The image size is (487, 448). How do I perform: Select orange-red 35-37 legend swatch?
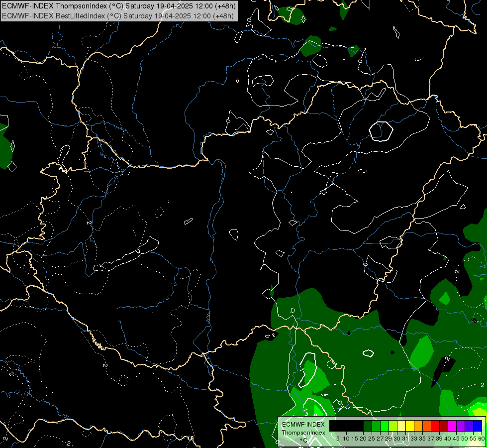pos(427,426)
